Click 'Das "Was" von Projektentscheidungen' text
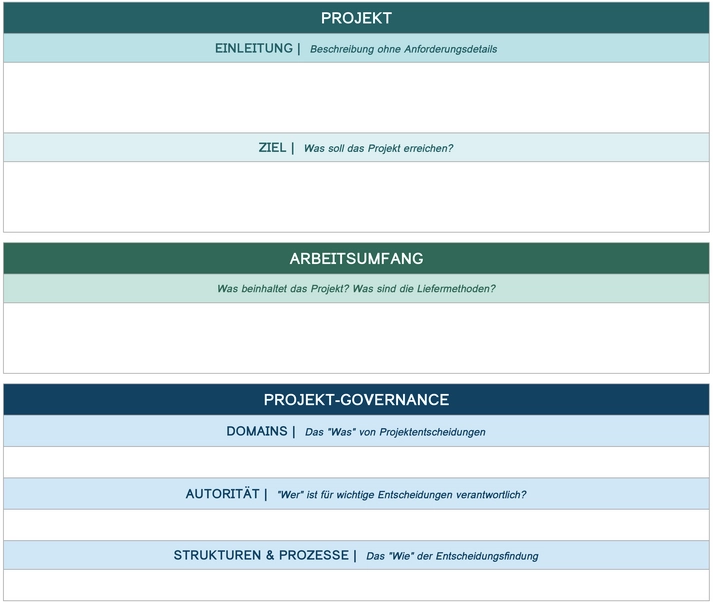 point(395,432)
